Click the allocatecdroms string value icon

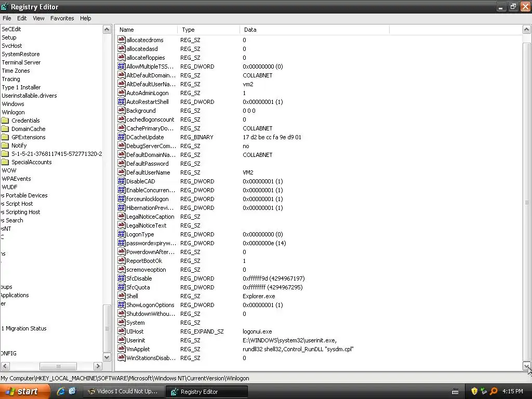tap(122, 39)
